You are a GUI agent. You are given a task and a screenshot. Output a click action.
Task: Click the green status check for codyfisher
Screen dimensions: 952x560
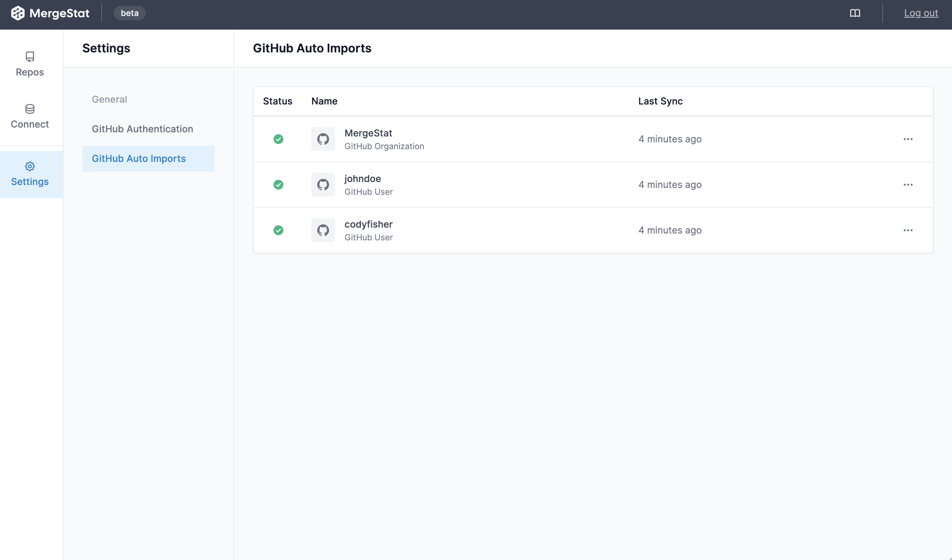click(278, 230)
